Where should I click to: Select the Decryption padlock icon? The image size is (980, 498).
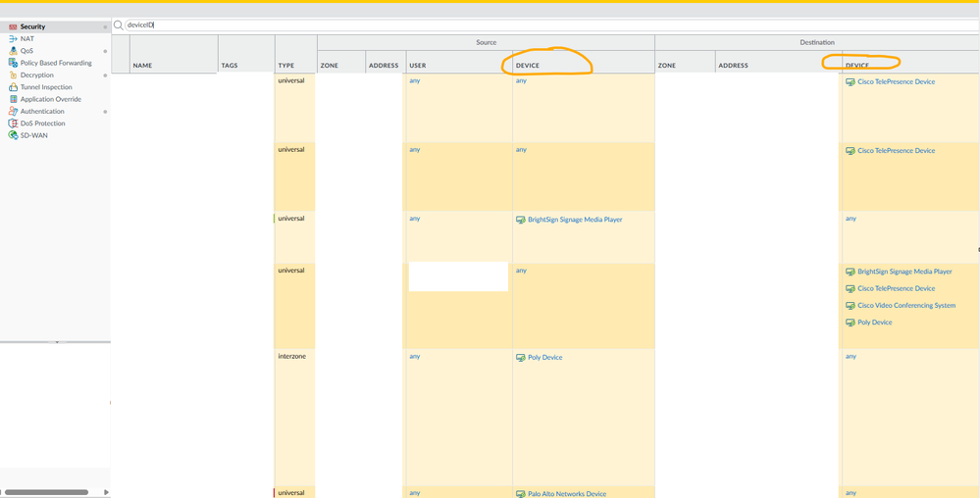tap(13, 75)
